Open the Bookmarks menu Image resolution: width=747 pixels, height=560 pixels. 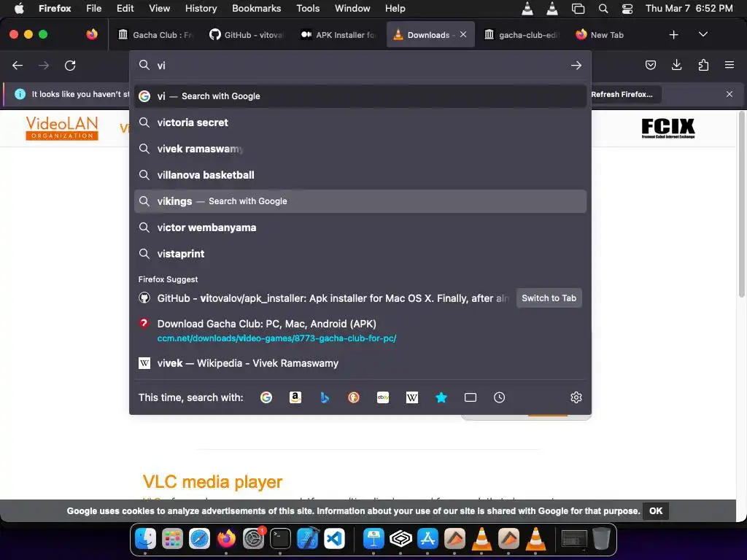[256, 9]
